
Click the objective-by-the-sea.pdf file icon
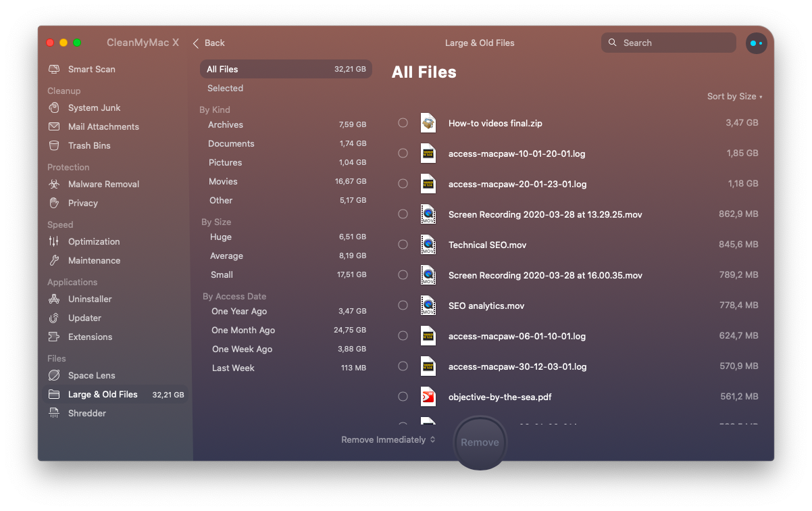pos(428,396)
